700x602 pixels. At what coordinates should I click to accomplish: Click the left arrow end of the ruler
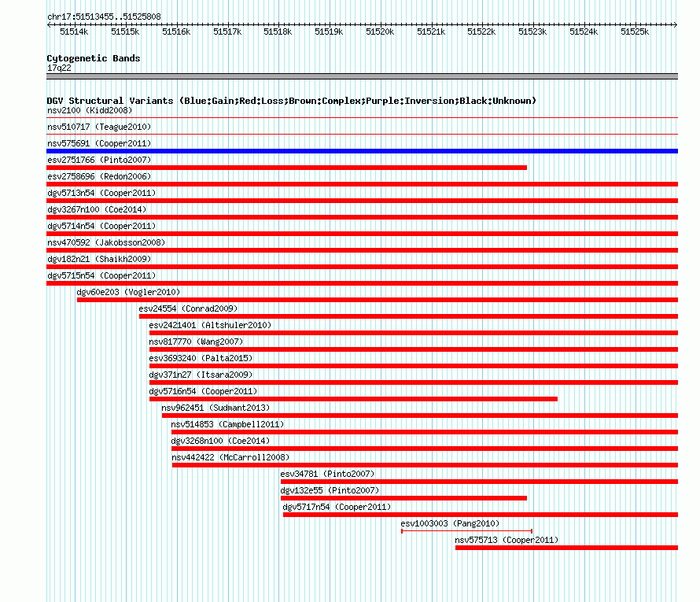pos(49,24)
